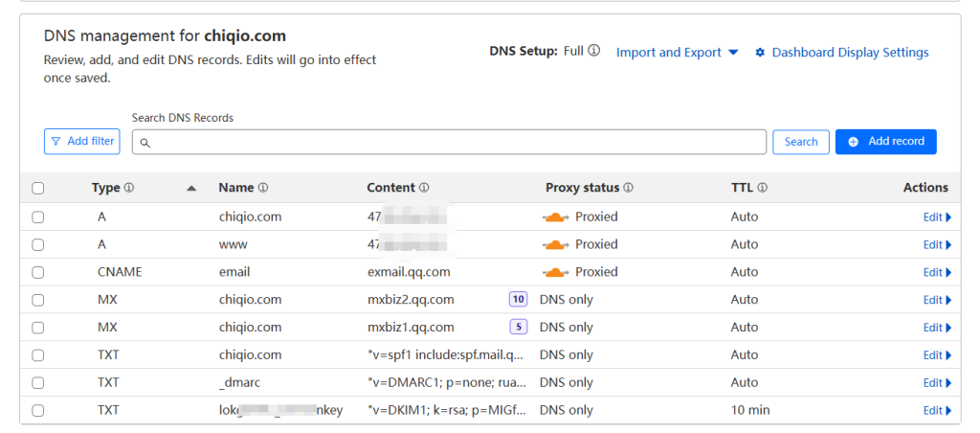Click the Add filter button
980x433 pixels.
point(82,142)
